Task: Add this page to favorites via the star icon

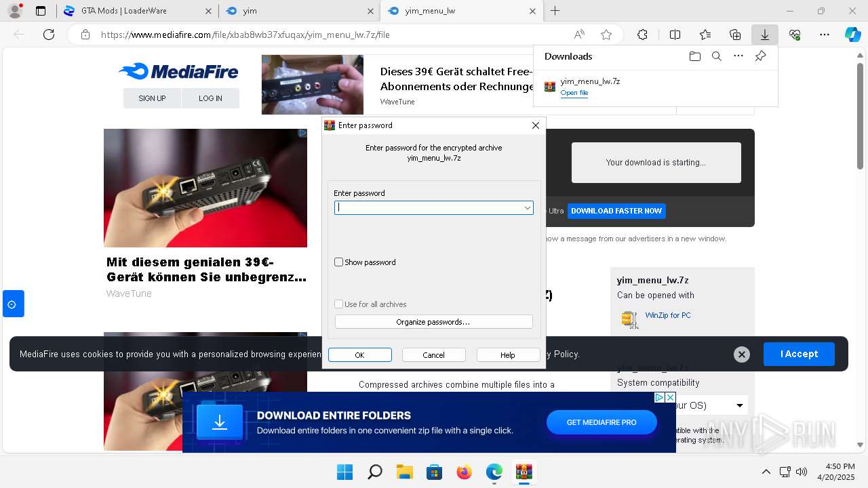Action: 606,35
